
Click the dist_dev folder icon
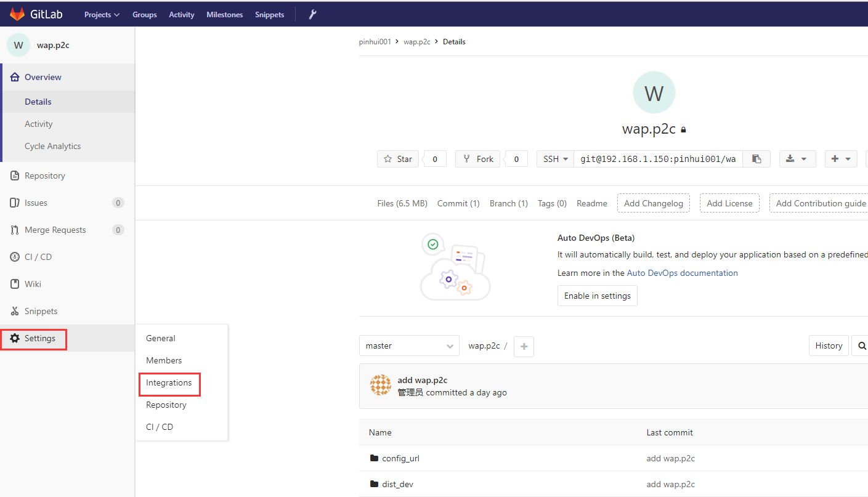tap(374, 484)
